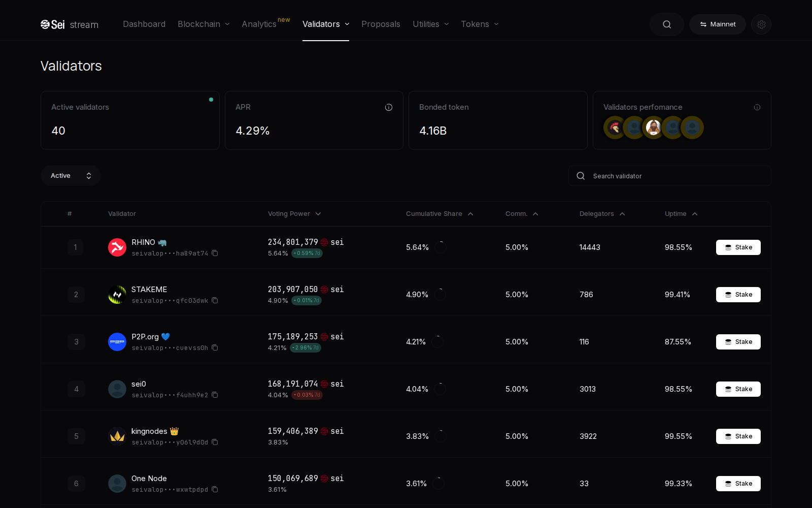Click third avatar in Validators performance card
This screenshot has width=812, height=508.
point(654,128)
